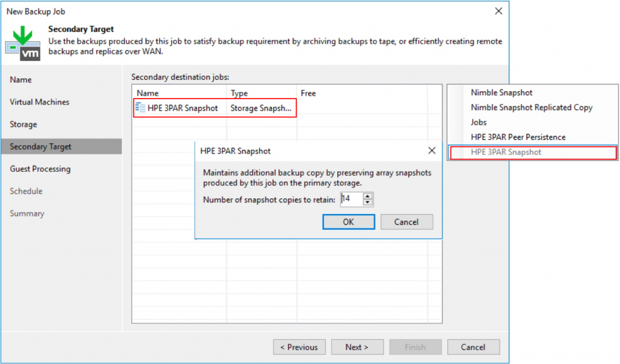The image size is (620, 364).
Task: Click the Veeam vm logo graphic
Action: [x=22, y=44]
